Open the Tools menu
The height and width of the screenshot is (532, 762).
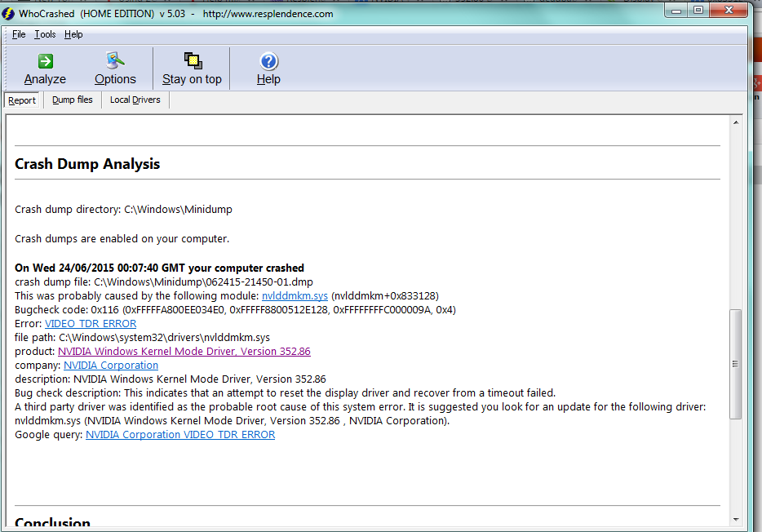tap(45, 34)
